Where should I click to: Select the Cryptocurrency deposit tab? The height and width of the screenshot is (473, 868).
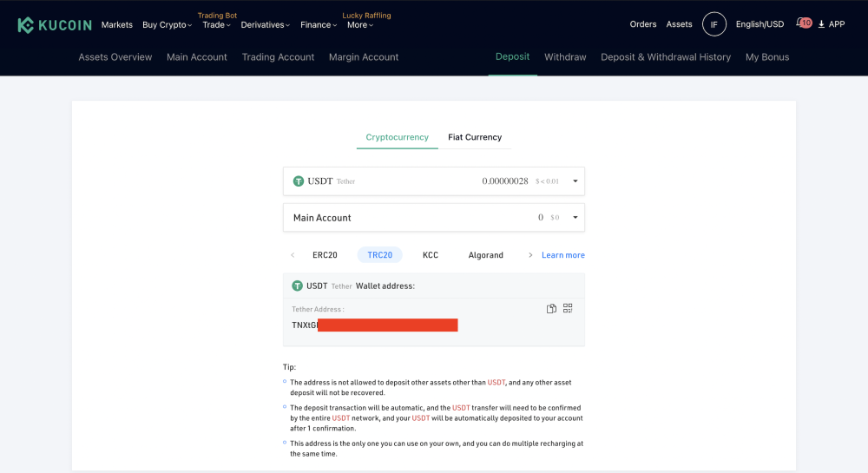click(x=397, y=137)
